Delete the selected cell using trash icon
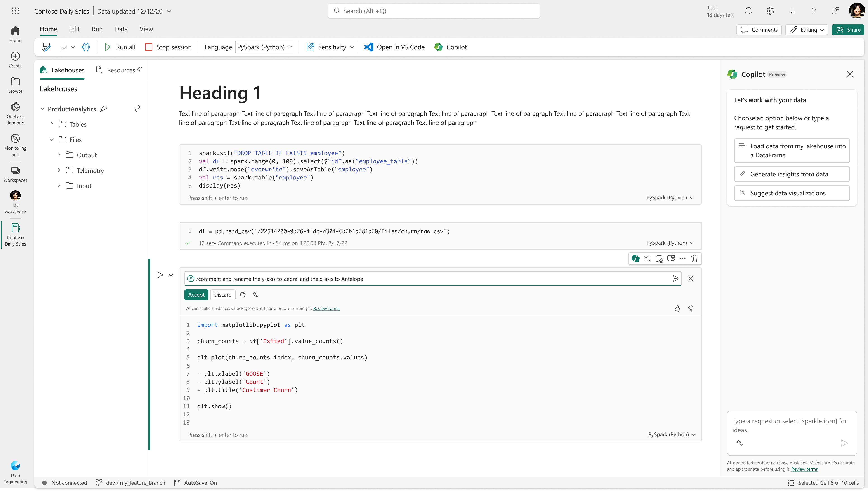This screenshot has width=868, height=491. coord(694,259)
